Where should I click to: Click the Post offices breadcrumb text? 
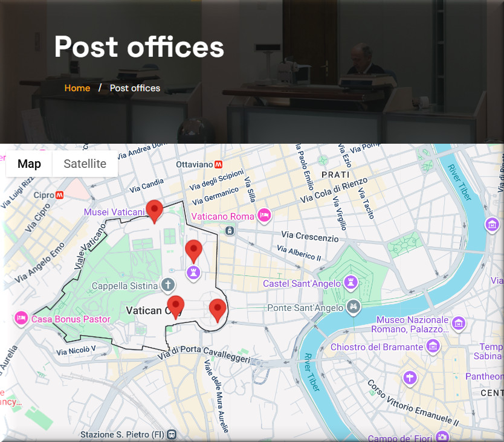[135, 88]
